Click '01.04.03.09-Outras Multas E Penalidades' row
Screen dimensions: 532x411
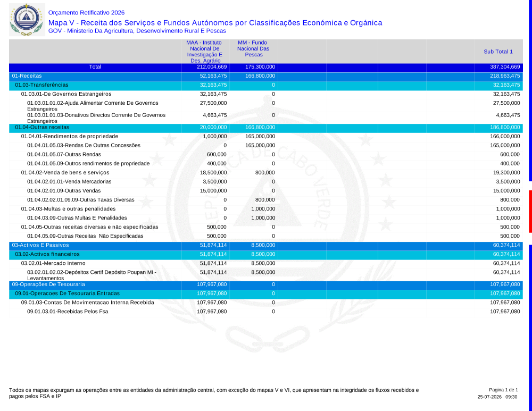tap(265, 218)
